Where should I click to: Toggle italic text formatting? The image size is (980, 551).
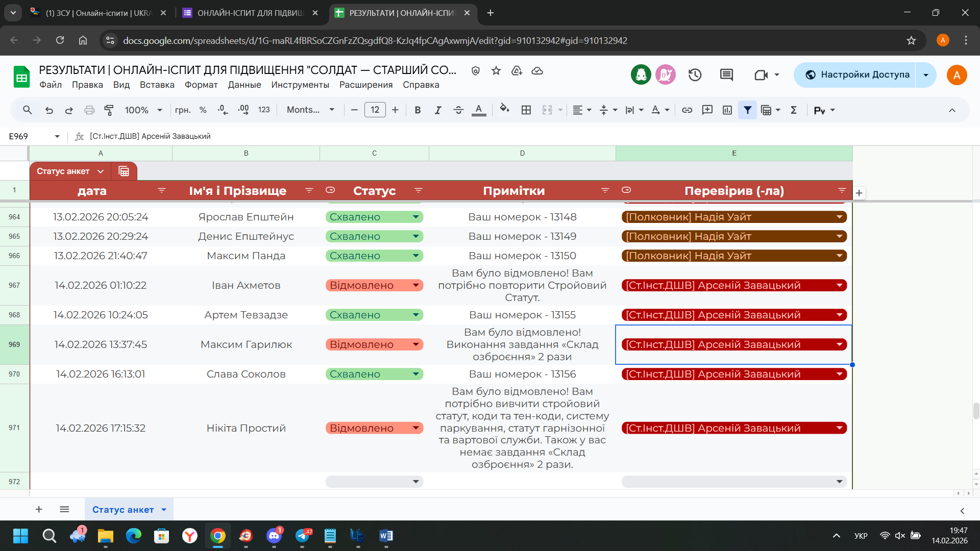[x=437, y=110]
